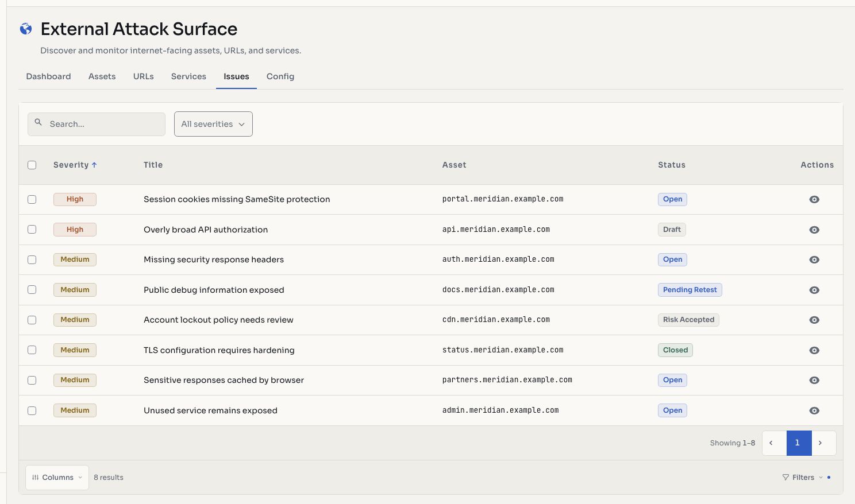Screen dimensions: 855x504
Task: Click page 1 pagination button
Action: 799,443
